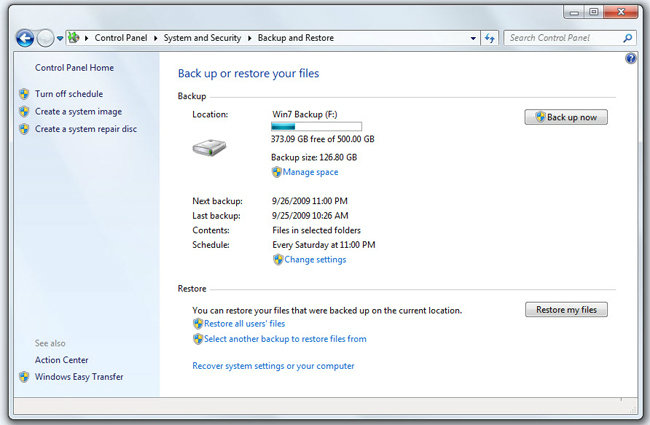Click shield icon next to Change settings
This screenshot has height=425, width=650.
click(278, 260)
